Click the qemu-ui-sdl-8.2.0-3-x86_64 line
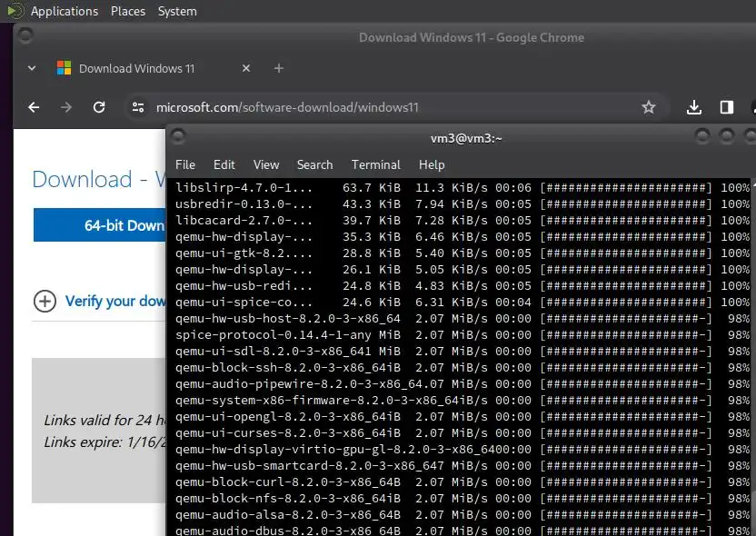756x536 pixels. [x=462, y=352]
